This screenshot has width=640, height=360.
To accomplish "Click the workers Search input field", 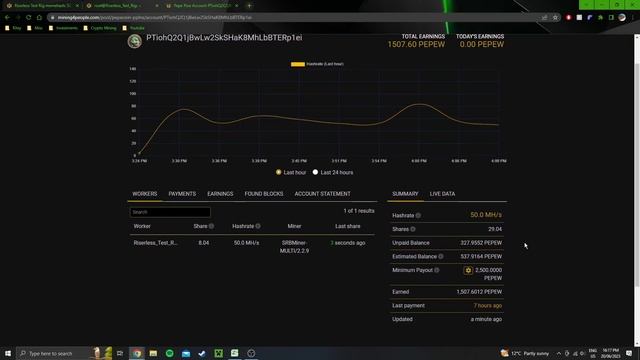I will [x=170, y=212].
